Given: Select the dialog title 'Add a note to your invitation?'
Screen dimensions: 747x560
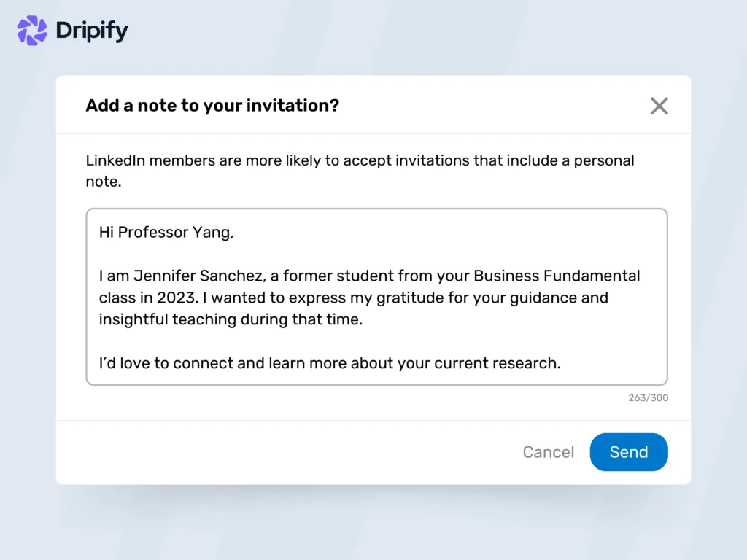Looking at the screenshot, I should coord(212,105).
